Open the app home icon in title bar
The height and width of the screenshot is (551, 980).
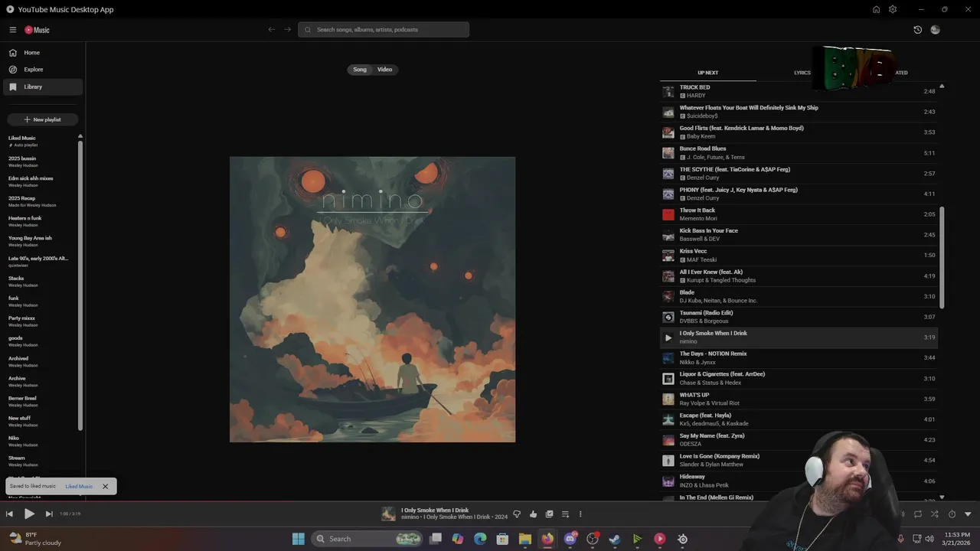[x=876, y=9]
